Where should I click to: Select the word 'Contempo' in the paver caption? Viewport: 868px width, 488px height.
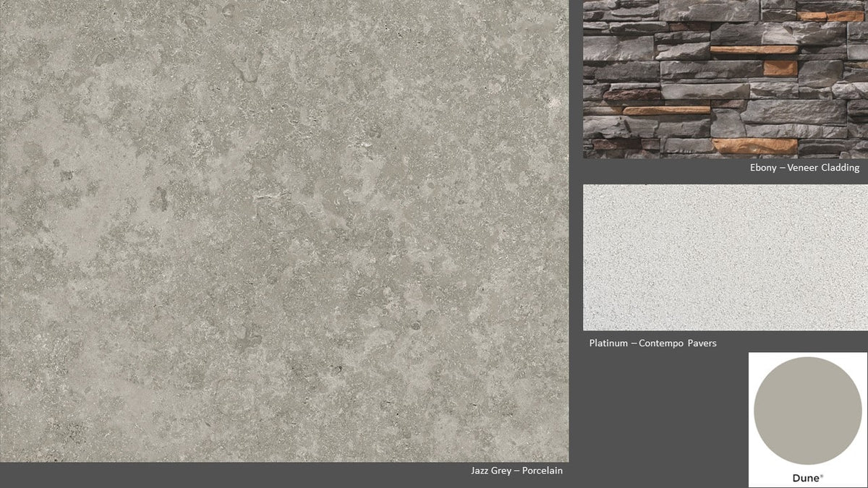(661, 343)
